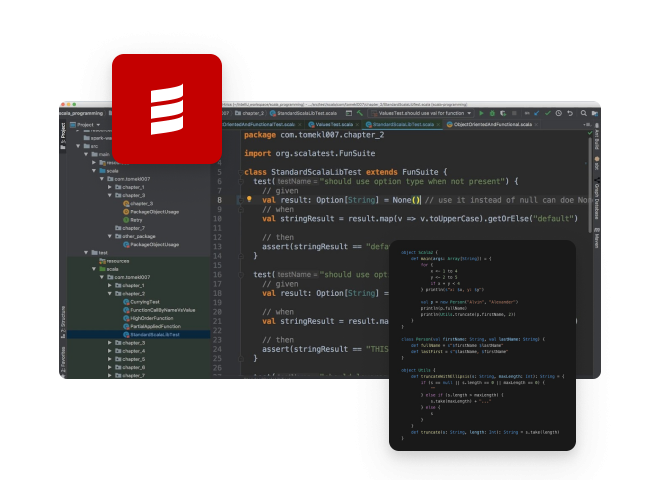This screenshot has width=660, height=480.
Task: Expand the chapter_5 folder
Action: (x=110, y=359)
